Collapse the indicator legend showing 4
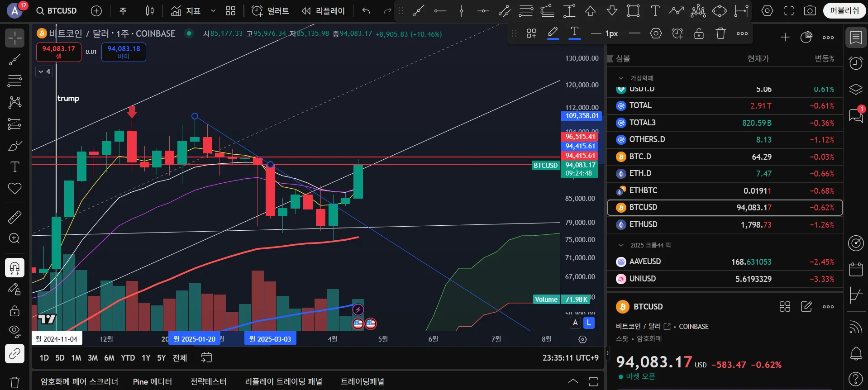 [44, 71]
